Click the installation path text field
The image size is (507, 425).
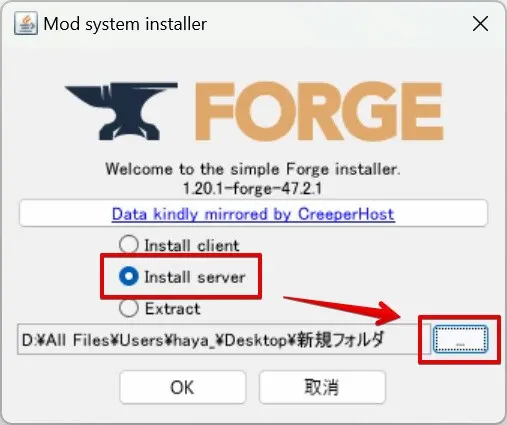click(x=224, y=339)
